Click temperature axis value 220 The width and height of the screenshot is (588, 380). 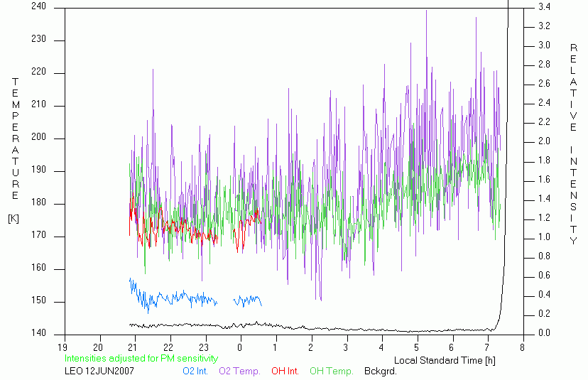(38, 72)
